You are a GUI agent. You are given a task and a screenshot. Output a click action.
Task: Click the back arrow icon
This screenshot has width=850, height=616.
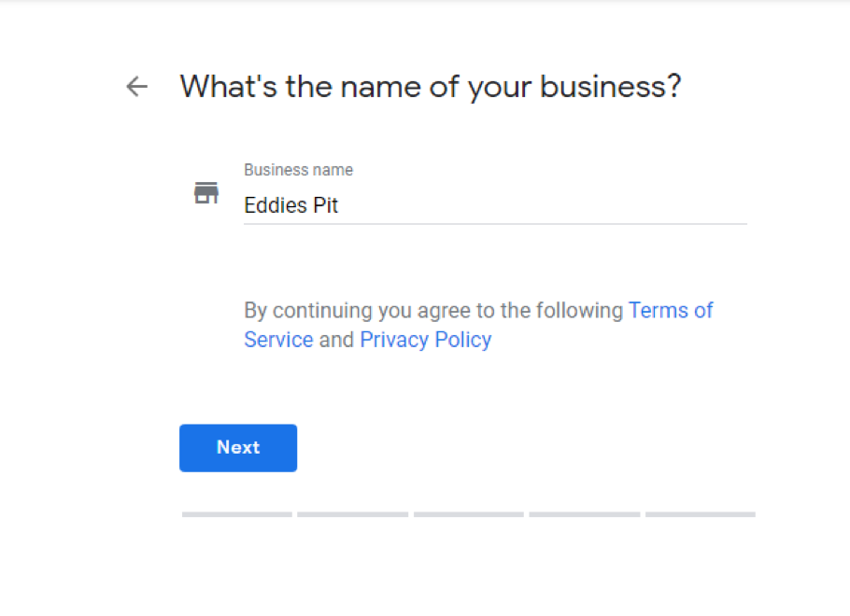tap(137, 87)
